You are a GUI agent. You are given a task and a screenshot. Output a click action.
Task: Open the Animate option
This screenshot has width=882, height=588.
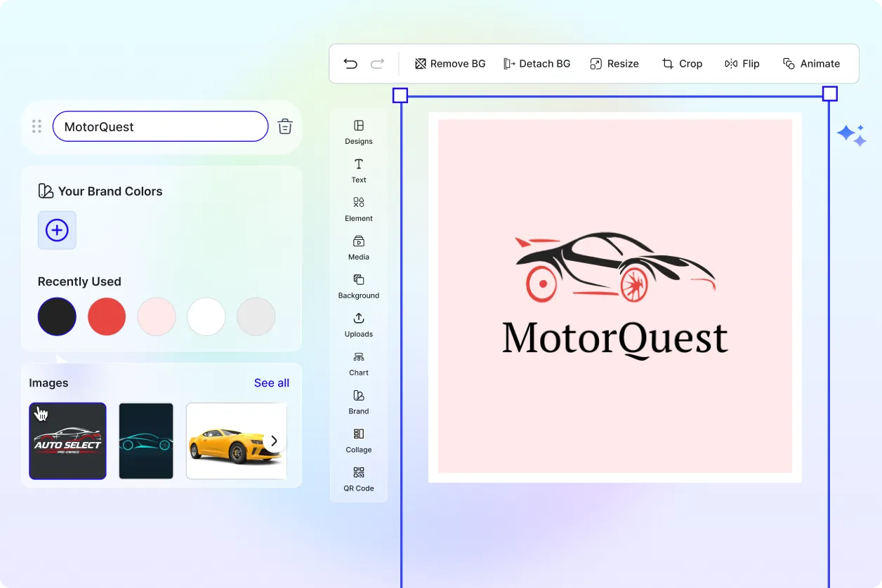coord(811,64)
